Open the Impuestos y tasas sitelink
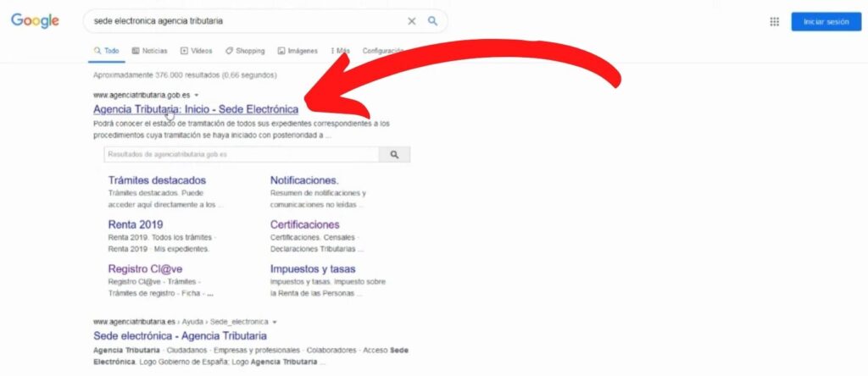This screenshot has width=868, height=376. click(313, 269)
